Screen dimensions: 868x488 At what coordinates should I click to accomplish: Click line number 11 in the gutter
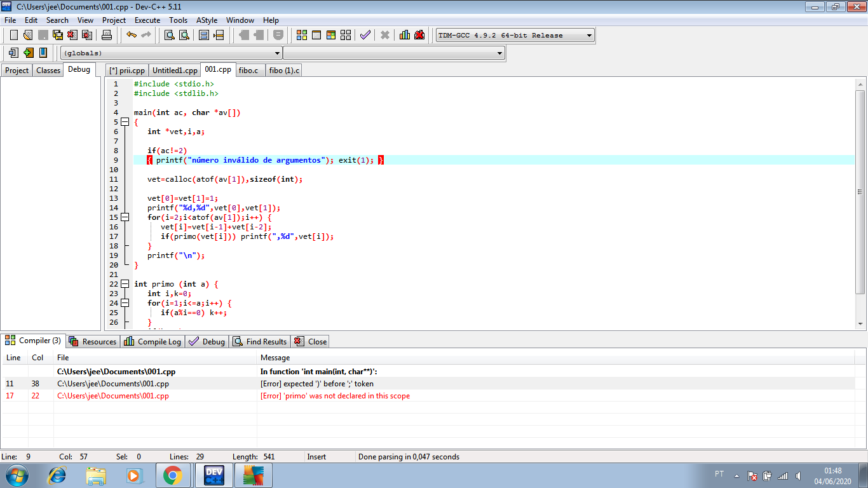click(114, 179)
